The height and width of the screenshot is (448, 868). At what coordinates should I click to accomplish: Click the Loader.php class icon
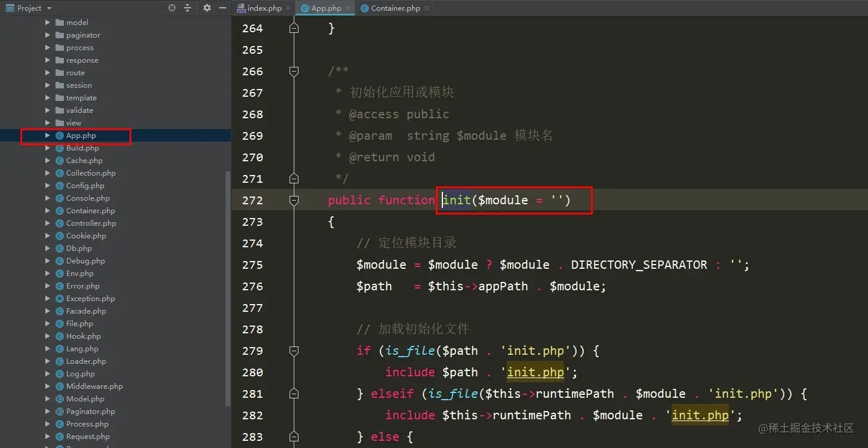click(x=60, y=361)
